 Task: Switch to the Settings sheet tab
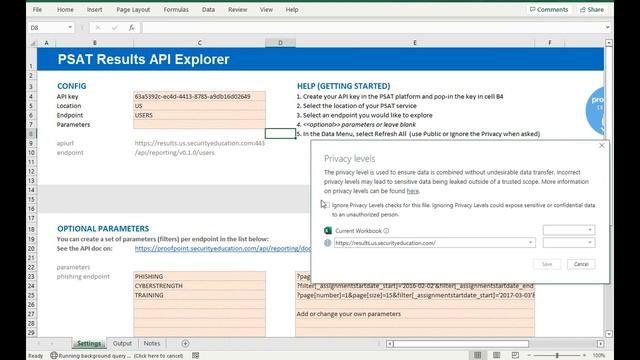pyautogui.click(x=89, y=343)
